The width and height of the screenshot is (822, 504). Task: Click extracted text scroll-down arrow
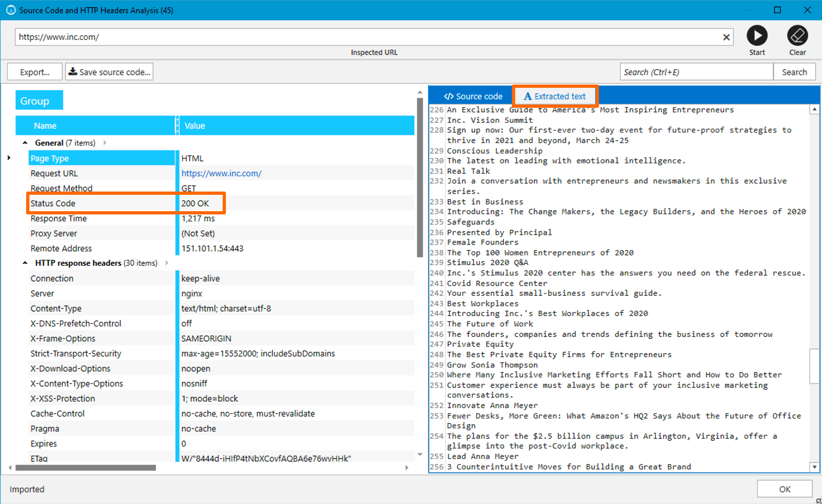point(814,467)
